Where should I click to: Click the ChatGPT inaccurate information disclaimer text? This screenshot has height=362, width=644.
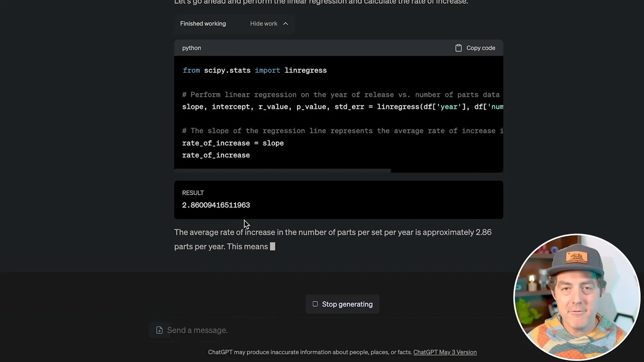coord(310,352)
